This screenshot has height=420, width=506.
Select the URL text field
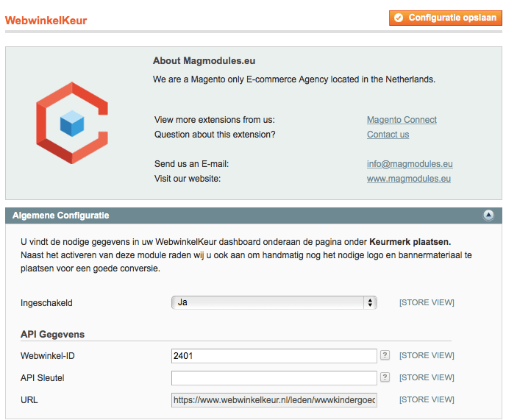click(274, 400)
